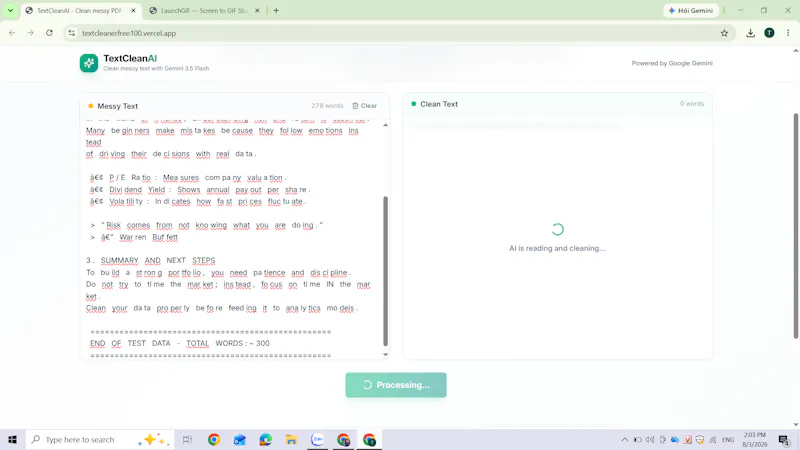Open a new browser tab
This screenshot has height=450, width=800.
point(276,10)
